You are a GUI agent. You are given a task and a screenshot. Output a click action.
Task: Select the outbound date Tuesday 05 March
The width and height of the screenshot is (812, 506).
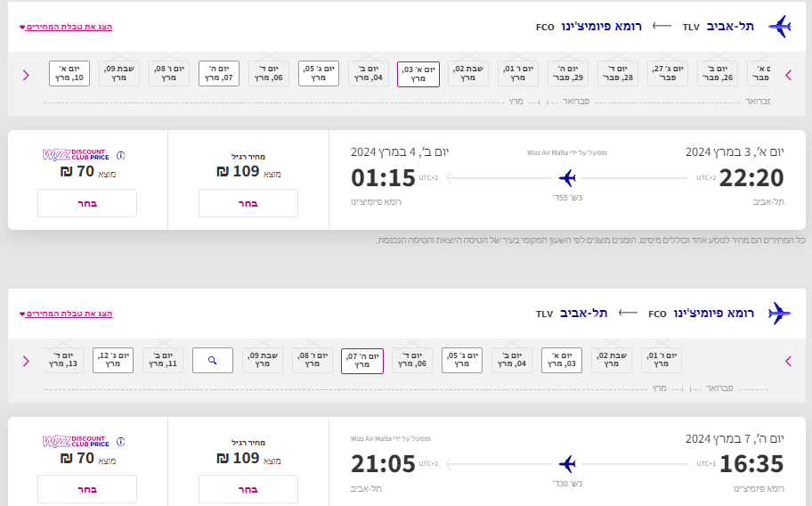[x=319, y=74]
